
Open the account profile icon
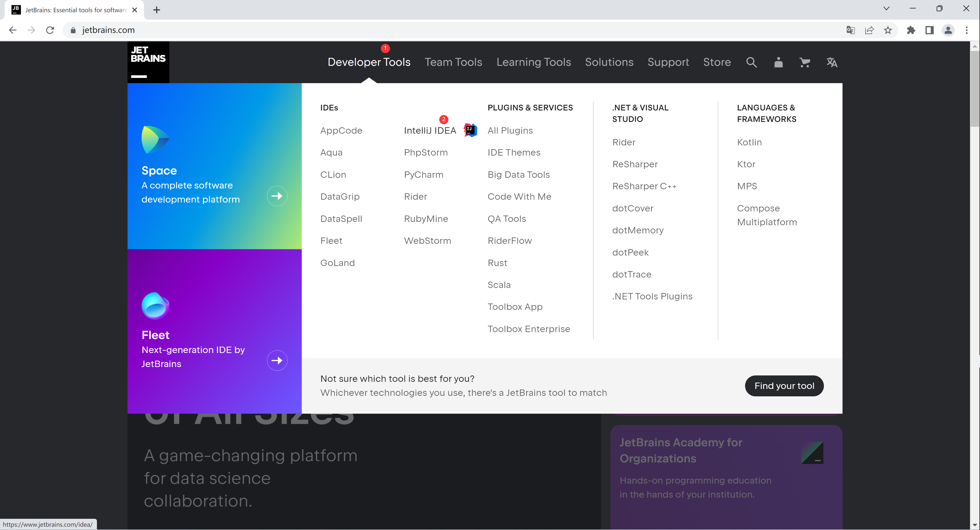click(x=778, y=62)
